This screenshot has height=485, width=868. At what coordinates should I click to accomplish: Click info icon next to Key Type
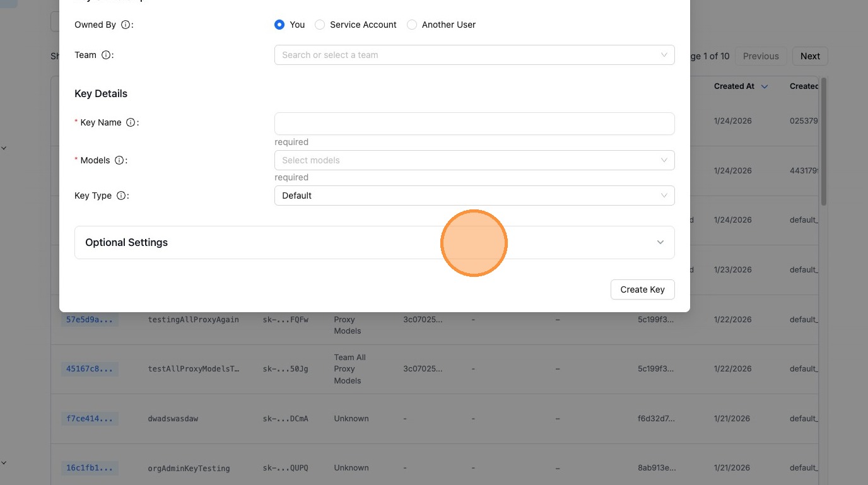pos(121,196)
